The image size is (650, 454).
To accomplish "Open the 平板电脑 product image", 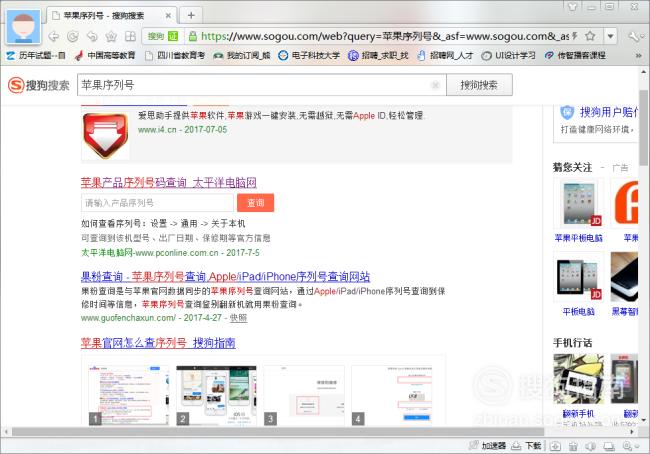I will point(579,277).
